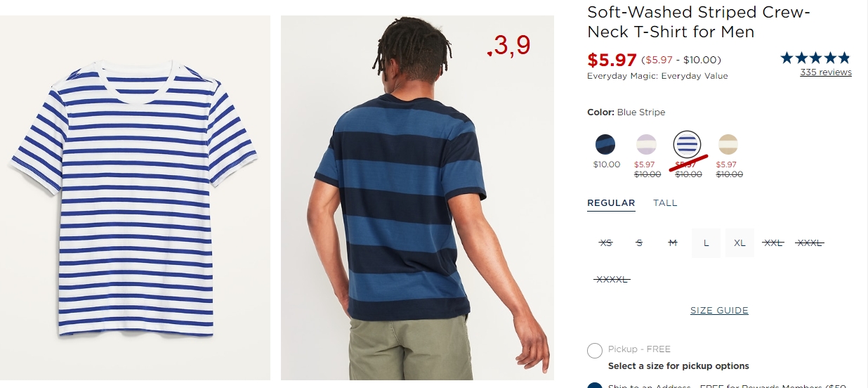Click the unavailable XXL size option
Viewport: 868px width, 388px height.
pyautogui.click(x=773, y=243)
